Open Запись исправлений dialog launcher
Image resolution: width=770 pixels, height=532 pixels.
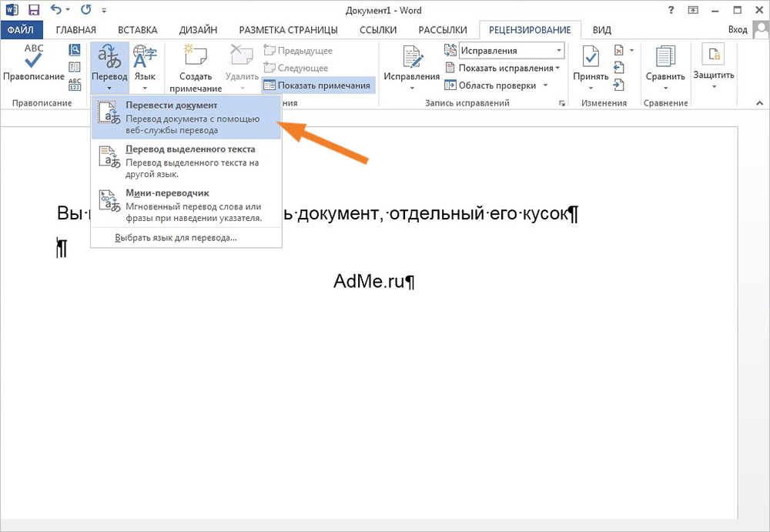(x=562, y=103)
